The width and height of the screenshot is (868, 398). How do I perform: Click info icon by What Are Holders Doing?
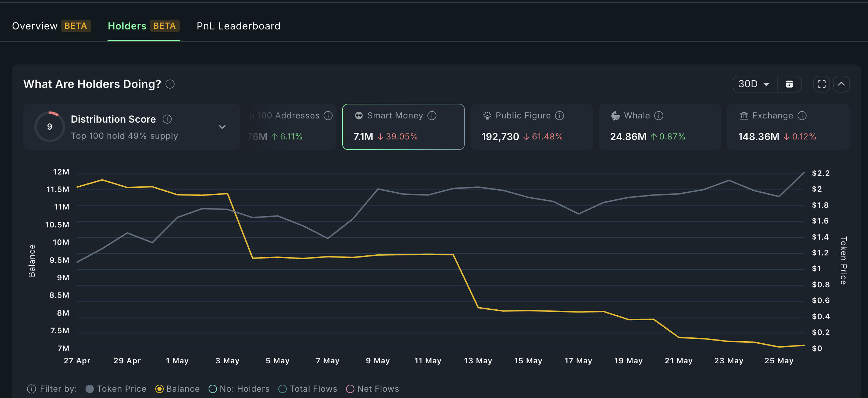170,84
